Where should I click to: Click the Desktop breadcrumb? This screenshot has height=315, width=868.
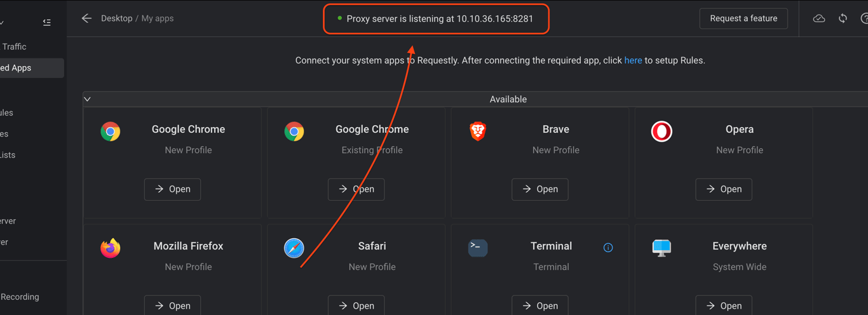coord(116,18)
